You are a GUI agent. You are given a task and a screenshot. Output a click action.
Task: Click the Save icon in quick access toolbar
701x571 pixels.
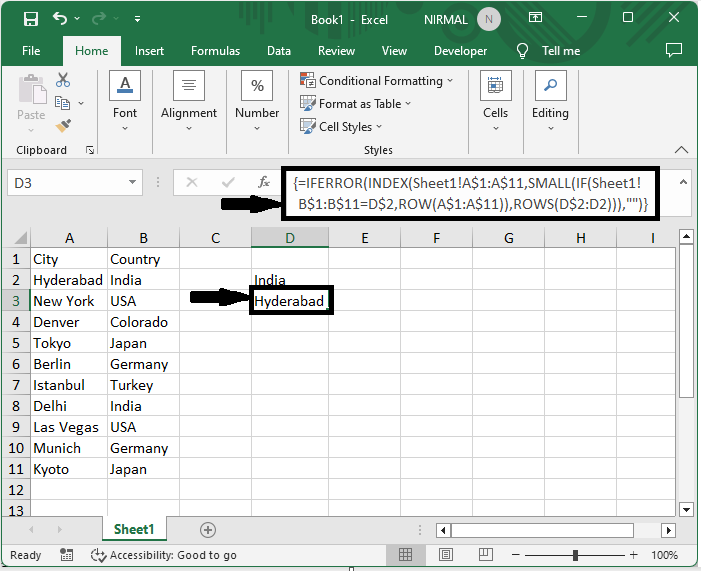[31, 19]
